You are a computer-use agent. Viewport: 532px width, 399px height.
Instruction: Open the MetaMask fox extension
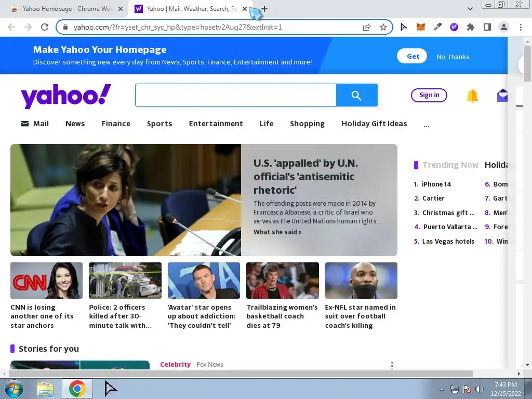(421, 27)
